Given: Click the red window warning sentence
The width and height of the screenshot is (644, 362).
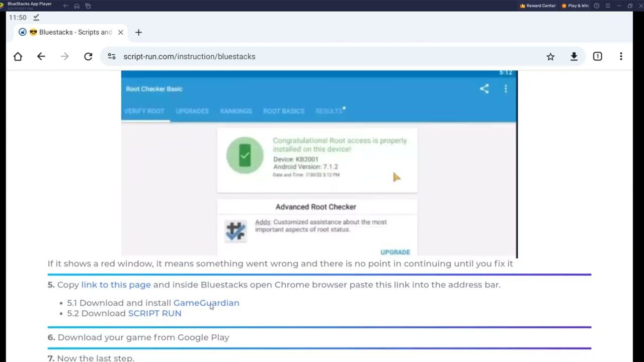Looking at the screenshot, I should coord(280,263).
